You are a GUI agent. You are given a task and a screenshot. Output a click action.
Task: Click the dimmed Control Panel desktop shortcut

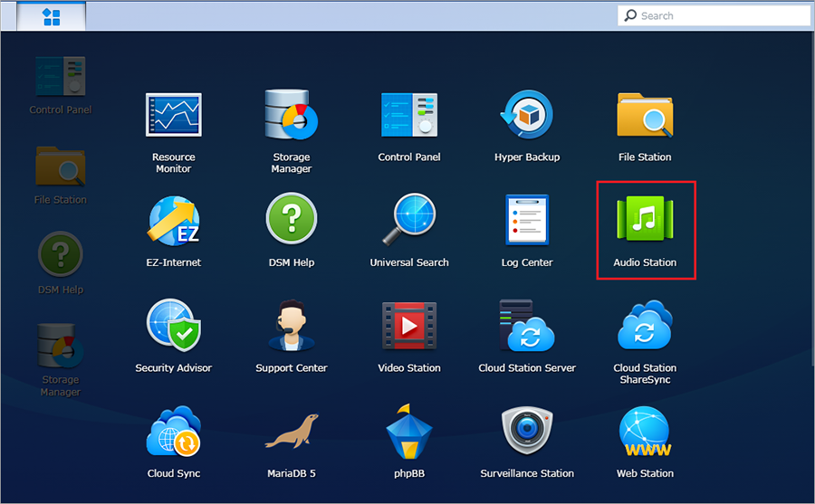61,86
